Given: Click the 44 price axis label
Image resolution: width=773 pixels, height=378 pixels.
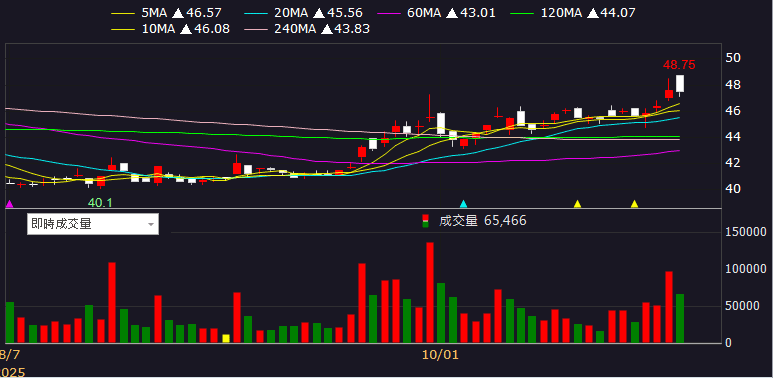Looking at the screenshot, I should [x=734, y=137].
